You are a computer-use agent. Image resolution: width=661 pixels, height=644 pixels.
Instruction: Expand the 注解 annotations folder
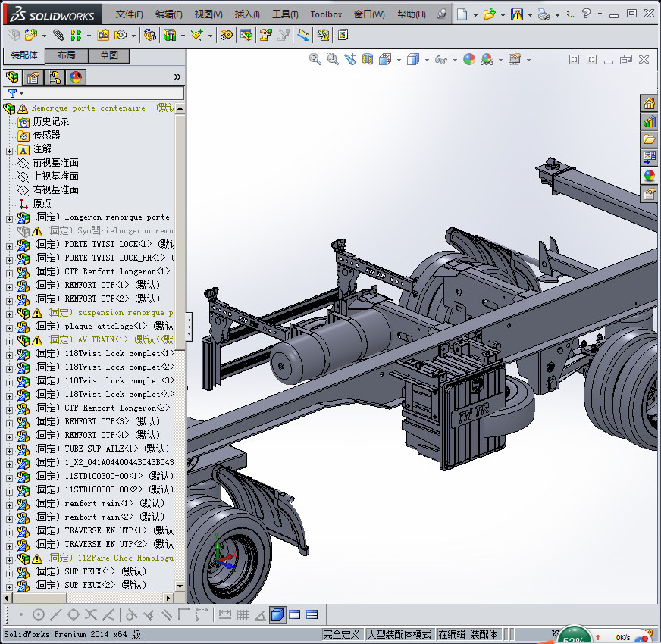click(x=9, y=149)
